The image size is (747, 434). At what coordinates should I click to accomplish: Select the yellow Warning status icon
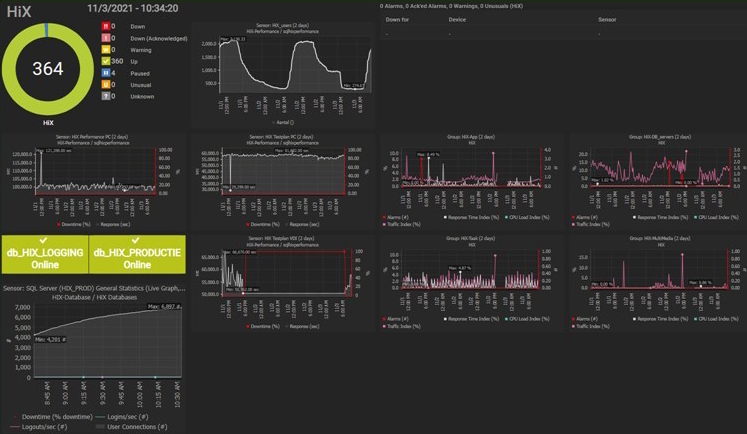click(x=106, y=50)
